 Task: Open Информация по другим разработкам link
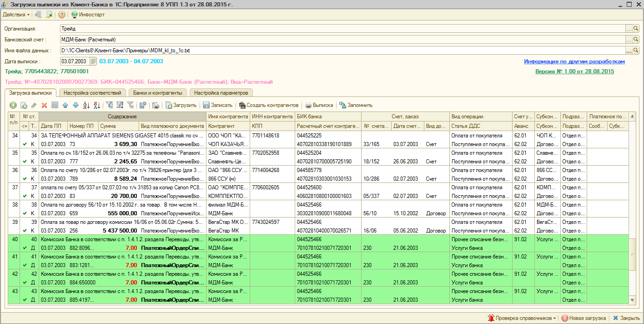point(574,61)
